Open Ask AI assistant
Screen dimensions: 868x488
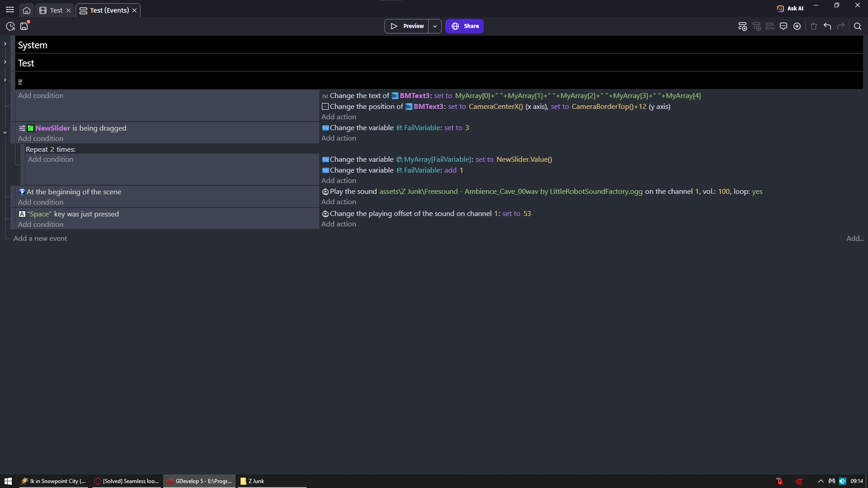790,8
